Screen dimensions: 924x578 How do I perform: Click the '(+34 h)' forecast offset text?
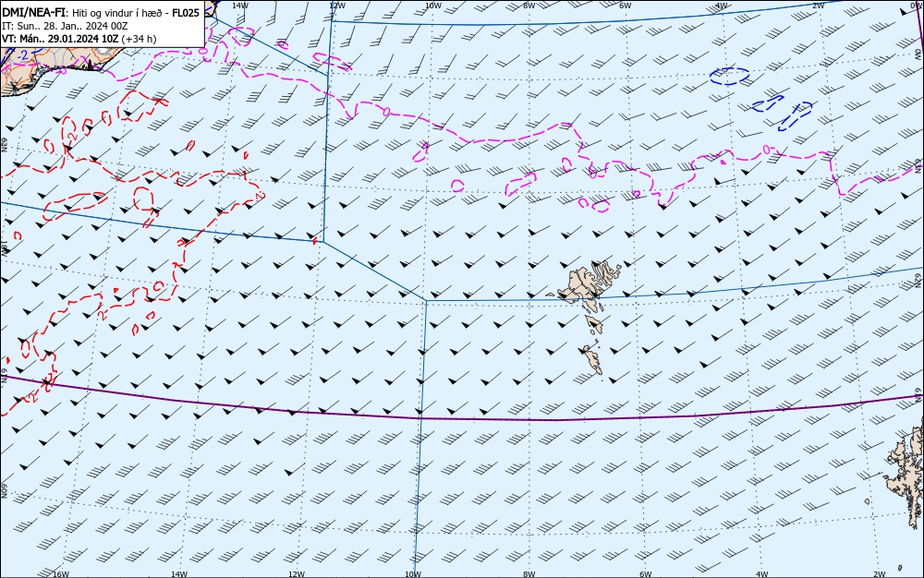140,39
